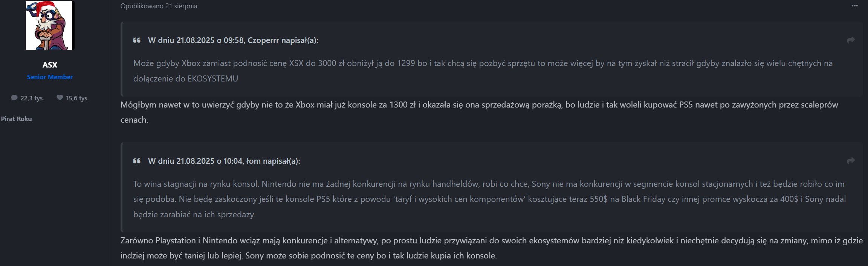Click the ASX user avatar image

click(x=50, y=25)
